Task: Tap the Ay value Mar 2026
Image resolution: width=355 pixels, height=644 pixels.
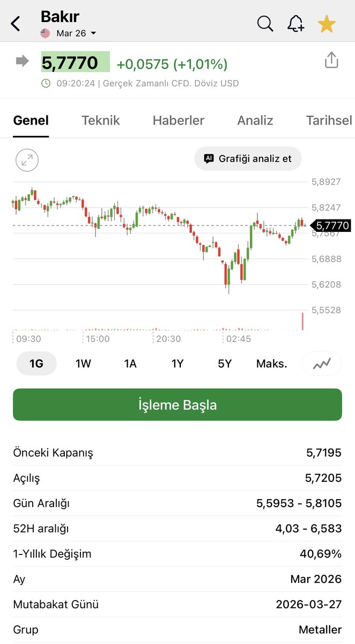Action: 316,579
